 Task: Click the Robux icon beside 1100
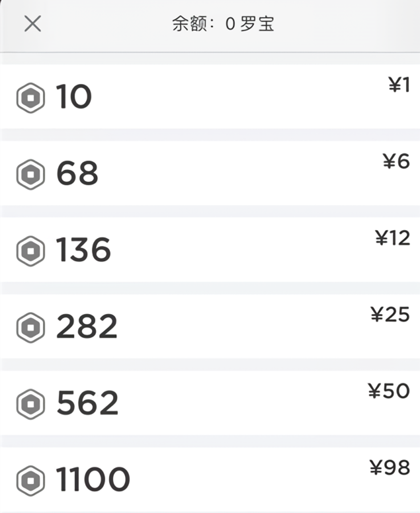tap(30, 479)
